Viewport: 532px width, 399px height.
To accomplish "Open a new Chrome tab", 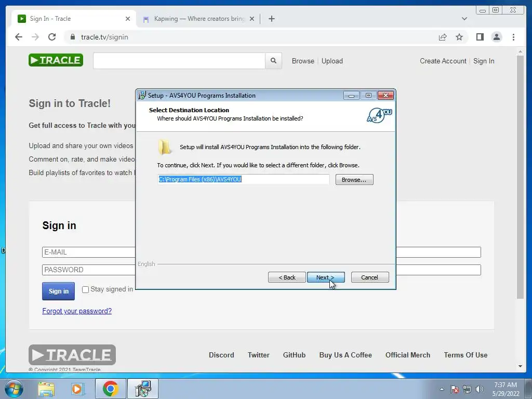I will coord(271,19).
